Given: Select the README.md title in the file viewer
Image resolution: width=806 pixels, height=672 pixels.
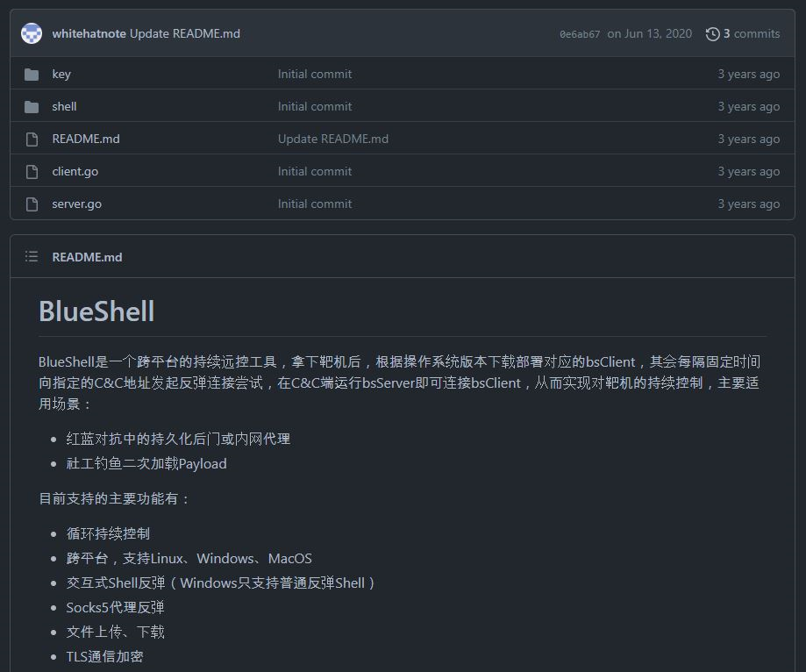Looking at the screenshot, I should (x=85, y=256).
